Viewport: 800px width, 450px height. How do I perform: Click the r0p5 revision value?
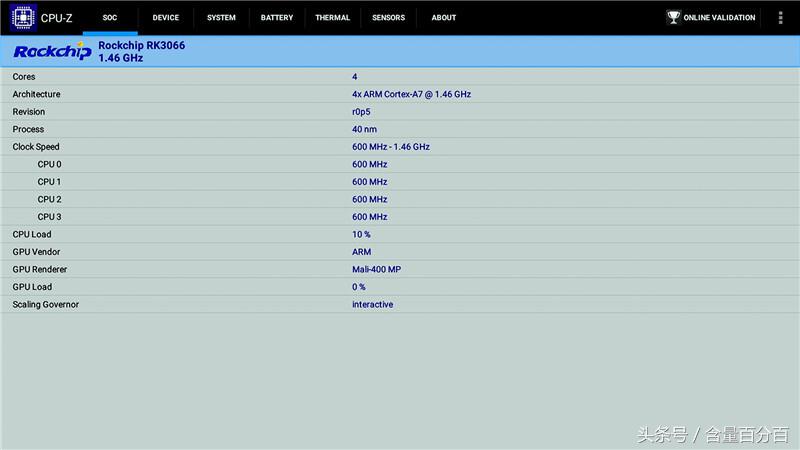(361, 112)
